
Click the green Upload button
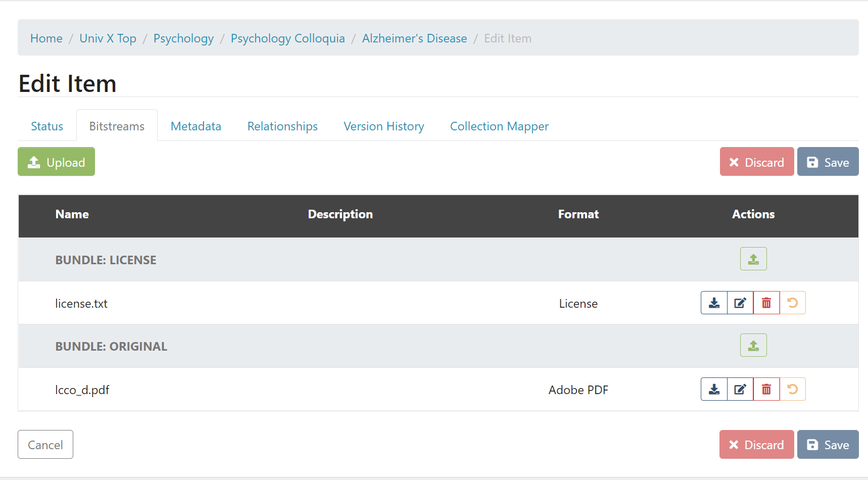[x=56, y=162]
